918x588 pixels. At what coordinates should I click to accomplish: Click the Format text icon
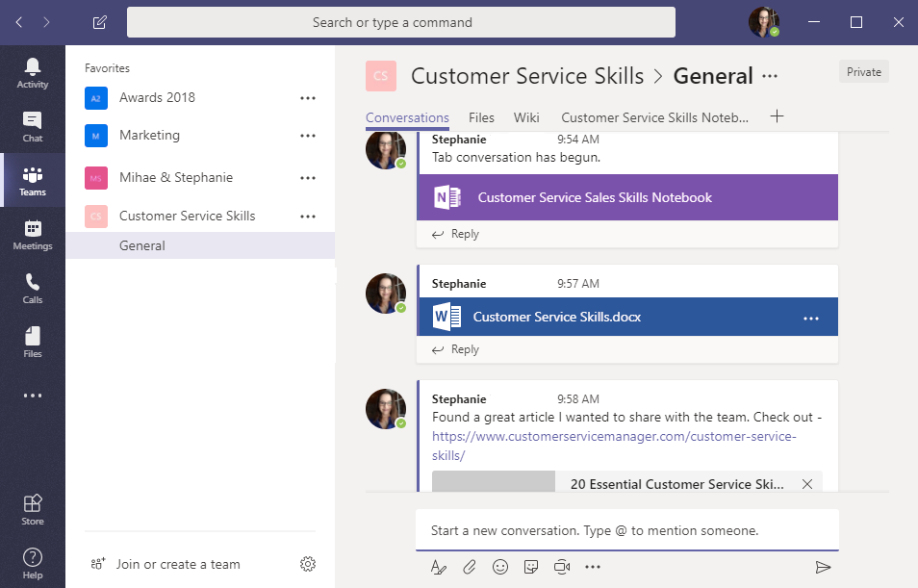point(438,567)
